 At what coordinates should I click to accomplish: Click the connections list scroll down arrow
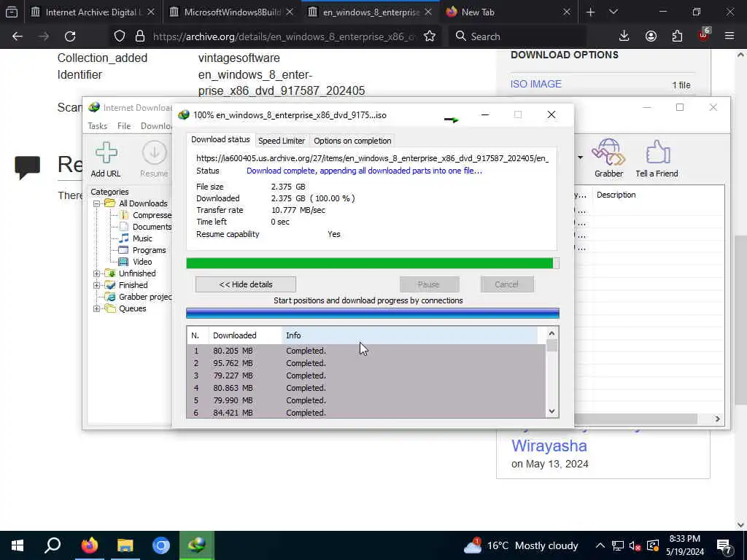coord(551,411)
